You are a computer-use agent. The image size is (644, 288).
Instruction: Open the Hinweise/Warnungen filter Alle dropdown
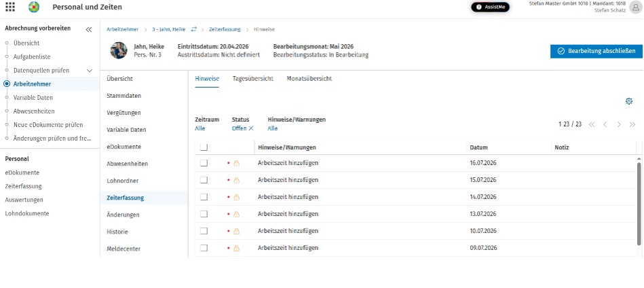click(x=273, y=128)
